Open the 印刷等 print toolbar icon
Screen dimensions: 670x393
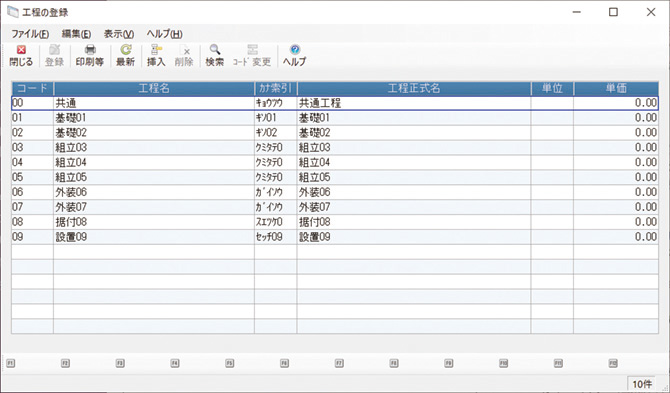90,56
